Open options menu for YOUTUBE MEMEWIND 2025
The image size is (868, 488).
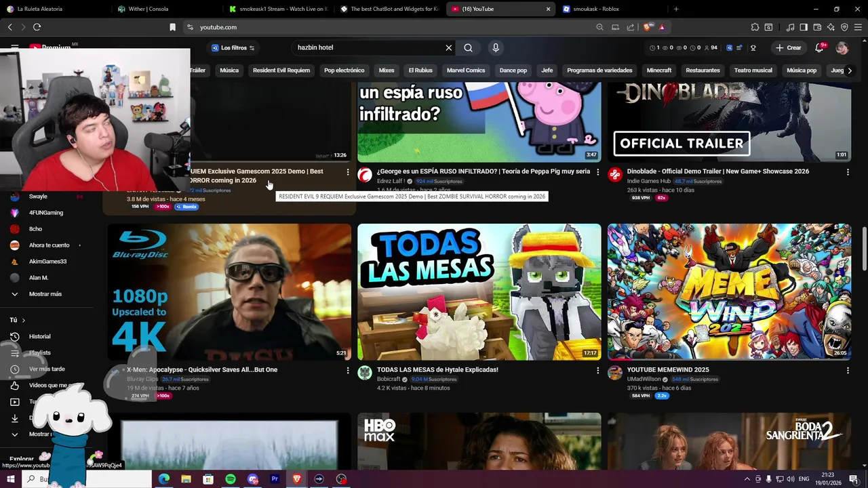click(x=848, y=371)
